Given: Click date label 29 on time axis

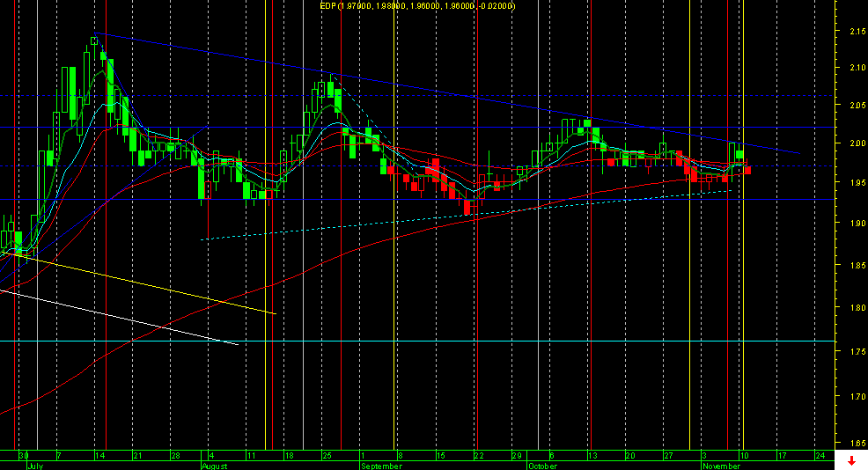Looking at the screenshot, I should 517,456.
